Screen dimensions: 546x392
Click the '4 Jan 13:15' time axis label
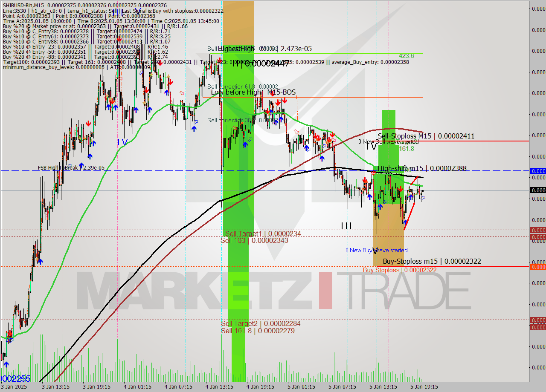219,387
